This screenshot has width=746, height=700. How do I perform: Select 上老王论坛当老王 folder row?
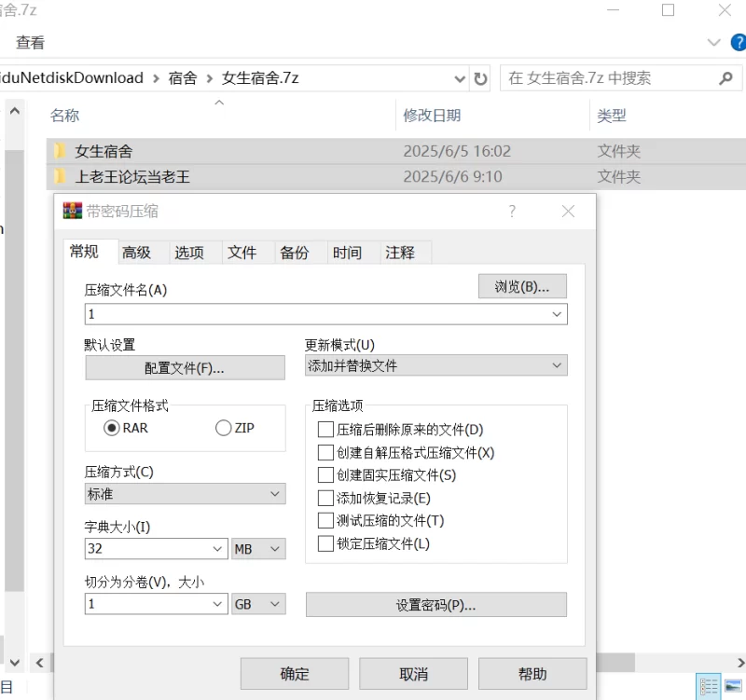(395, 177)
